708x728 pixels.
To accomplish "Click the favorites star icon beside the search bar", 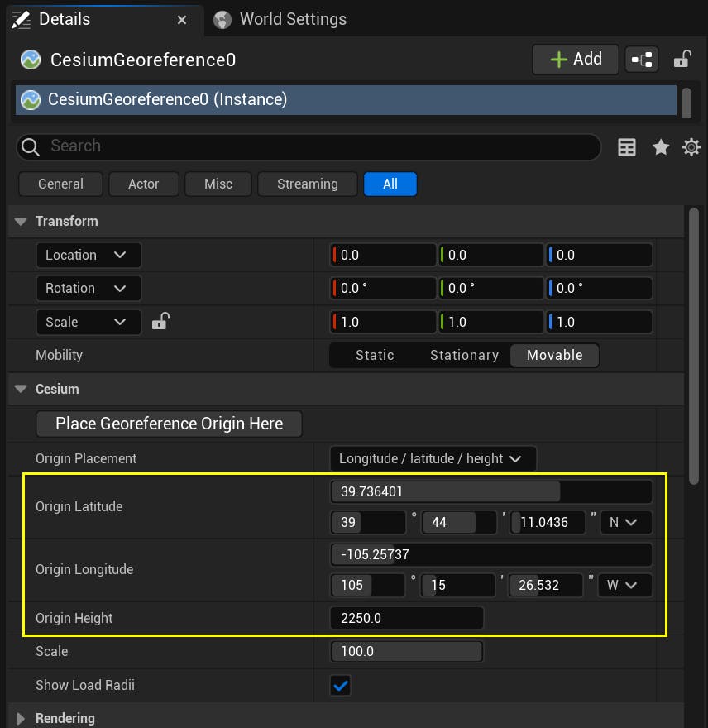I will pos(660,146).
